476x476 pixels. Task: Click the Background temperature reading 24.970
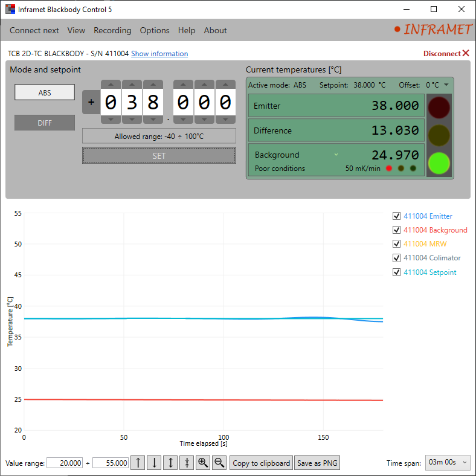(395, 155)
